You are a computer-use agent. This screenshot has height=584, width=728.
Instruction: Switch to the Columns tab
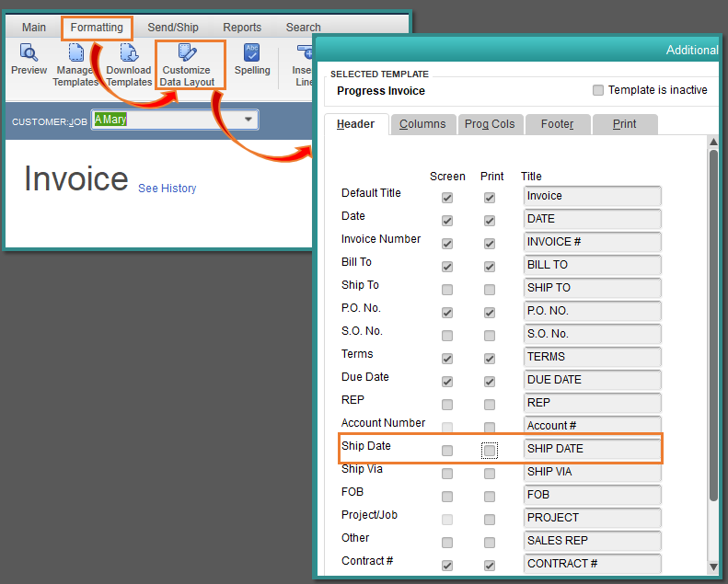(x=422, y=124)
